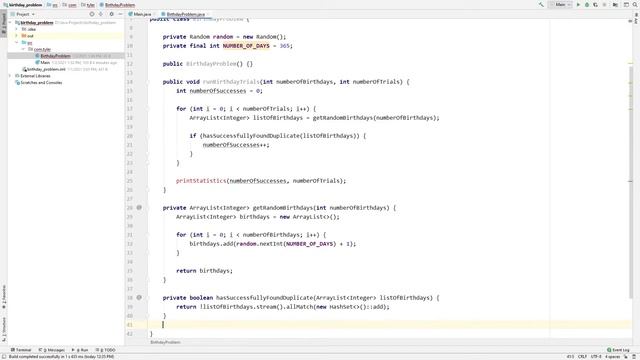Click return birthdays statement on line 35
Viewport: 640px width, 360px height.
click(204, 271)
